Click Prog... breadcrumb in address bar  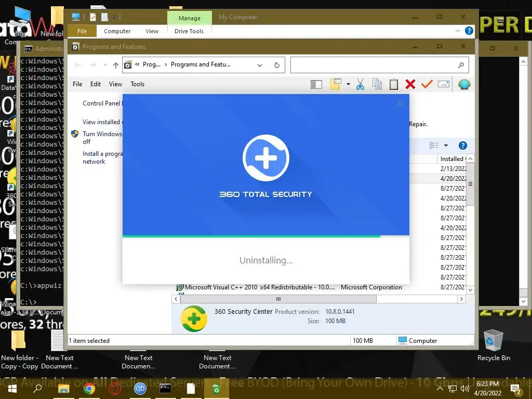151,64
